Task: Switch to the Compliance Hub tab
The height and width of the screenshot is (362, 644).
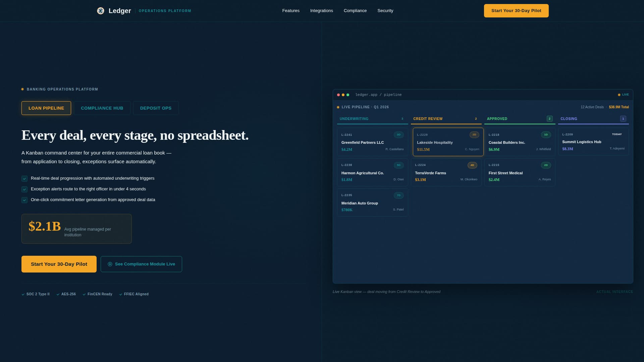Action: 102,108
